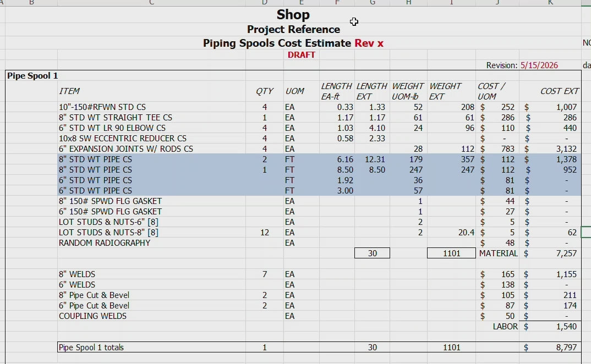Click the revision date 5/15/2026

point(539,65)
